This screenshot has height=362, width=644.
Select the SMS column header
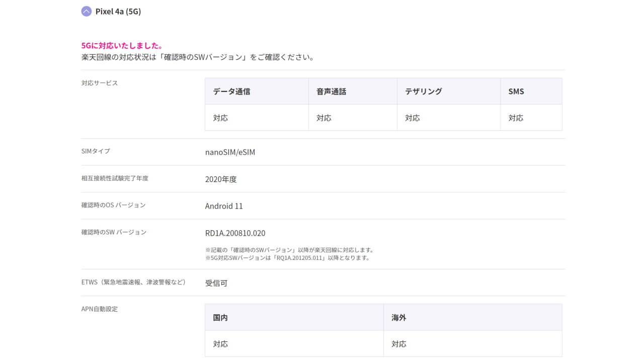click(516, 92)
